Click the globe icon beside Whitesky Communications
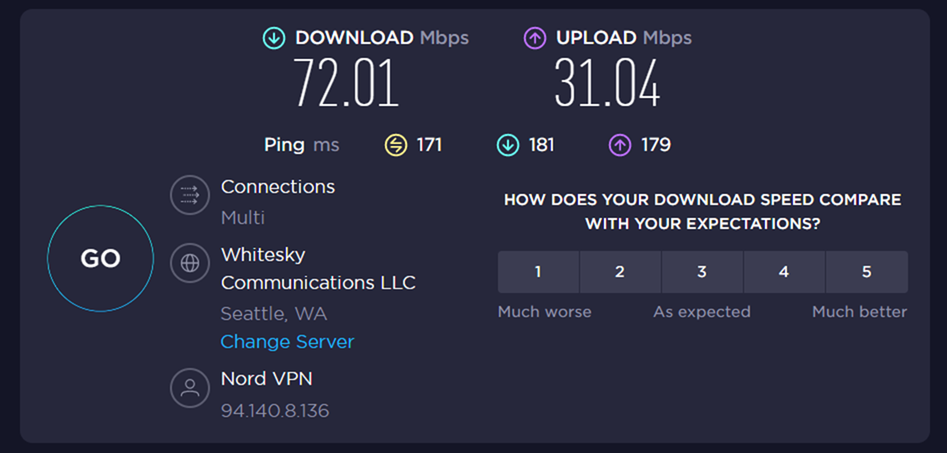 190,264
